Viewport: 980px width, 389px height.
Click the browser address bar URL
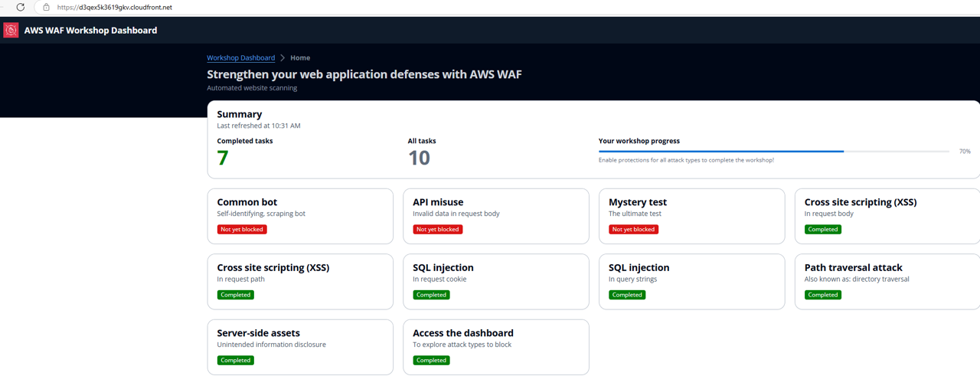pos(115,7)
